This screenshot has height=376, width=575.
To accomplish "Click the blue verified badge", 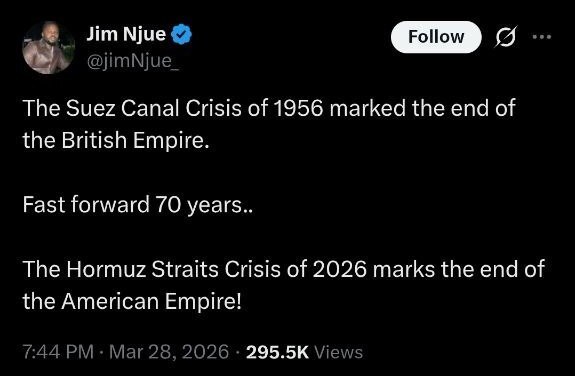I will [182, 34].
